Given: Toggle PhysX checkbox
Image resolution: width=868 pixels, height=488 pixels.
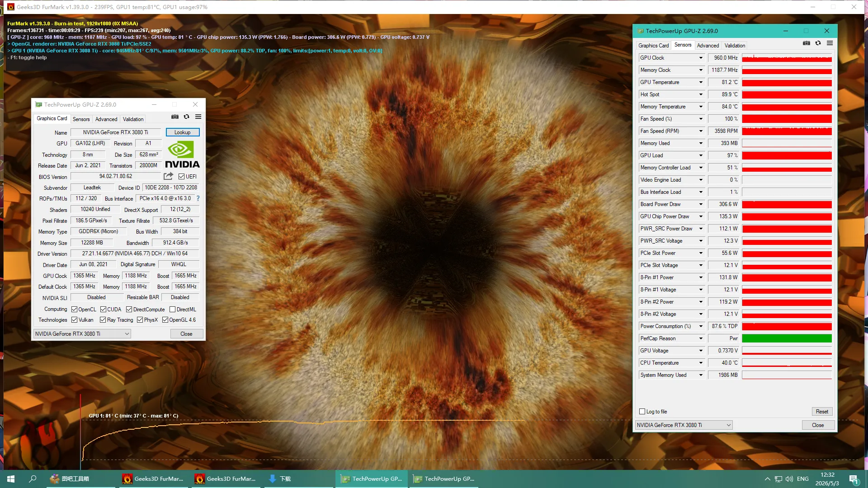Looking at the screenshot, I should [140, 320].
